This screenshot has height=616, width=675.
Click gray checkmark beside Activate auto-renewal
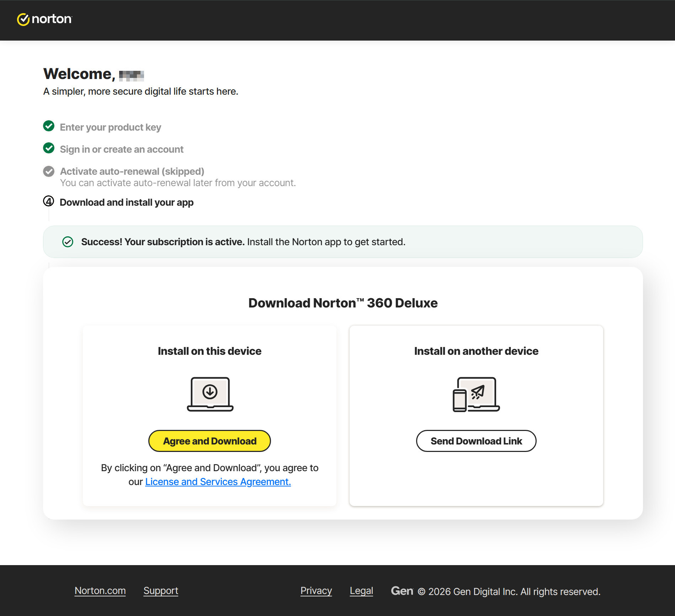coord(49,171)
